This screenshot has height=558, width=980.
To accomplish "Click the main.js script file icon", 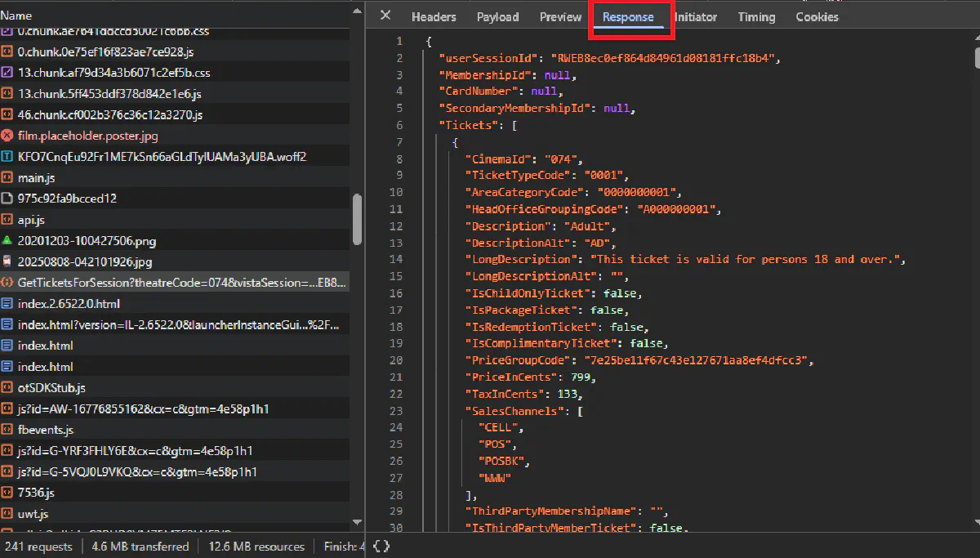I will click(x=7, y=178).
